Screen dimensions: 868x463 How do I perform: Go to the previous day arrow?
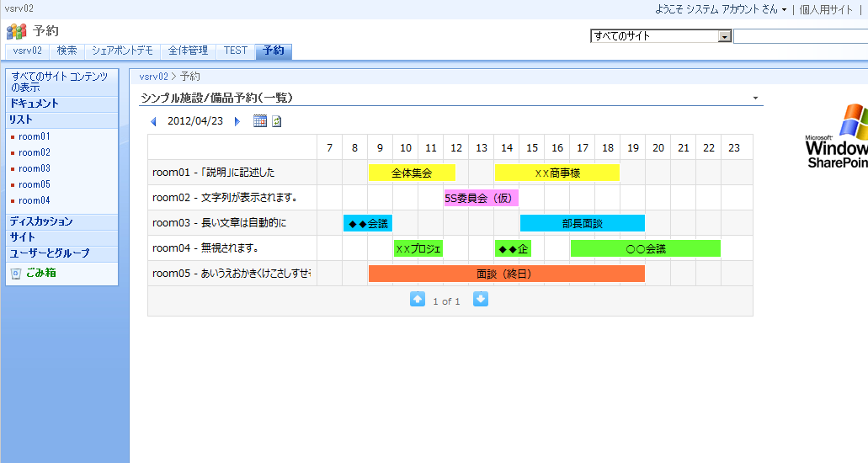[153, 121]
